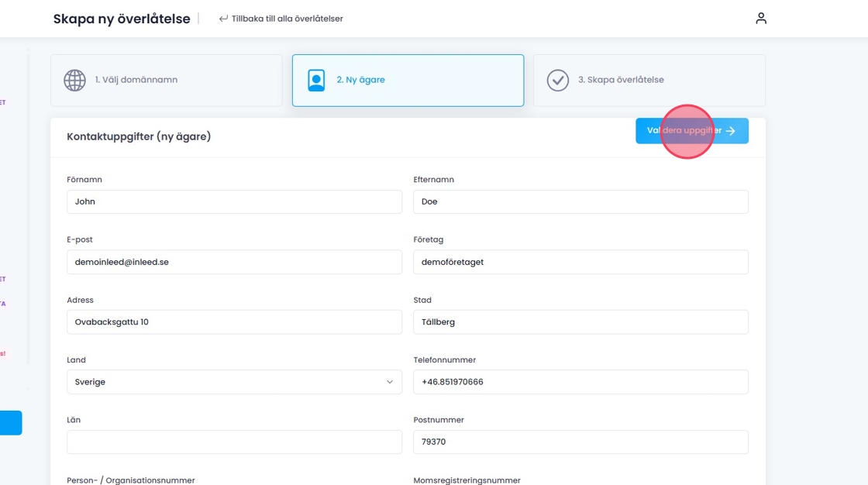The image size is (868, 485).
Task: Focus the Förnamn field containing John
Action: (234, 201)
